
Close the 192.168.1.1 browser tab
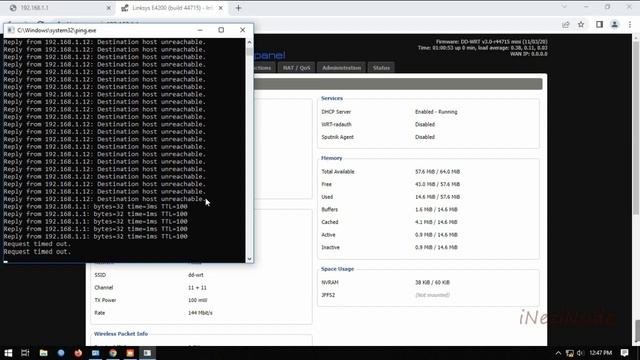[x=109, y=8]
